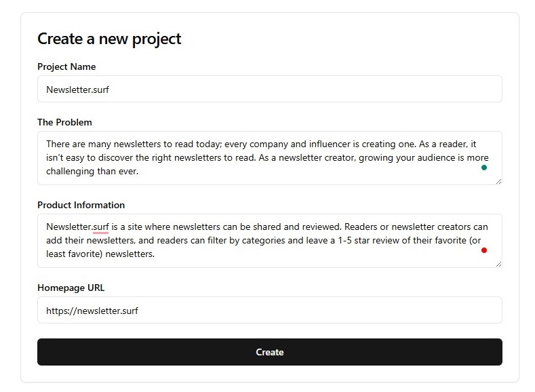Click The Problem textarea resize handle
This screenshot has width=535, height=392.
point(498,181)
